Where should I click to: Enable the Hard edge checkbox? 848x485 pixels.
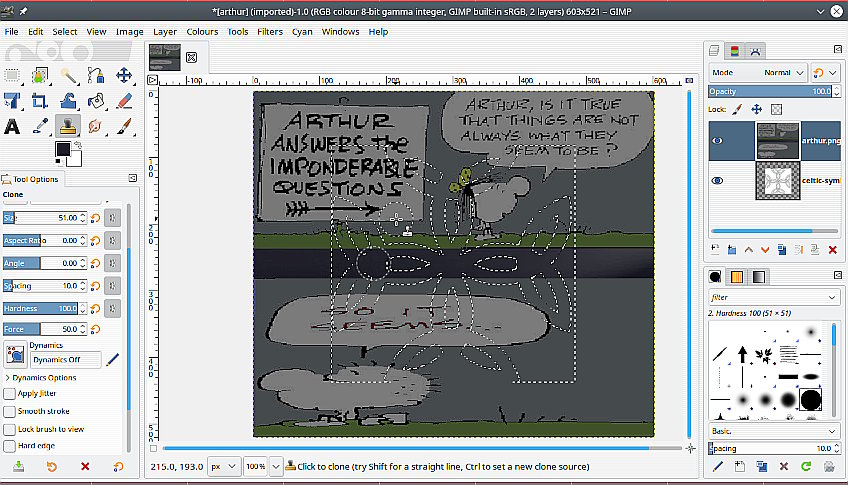[x=9, y=446]
